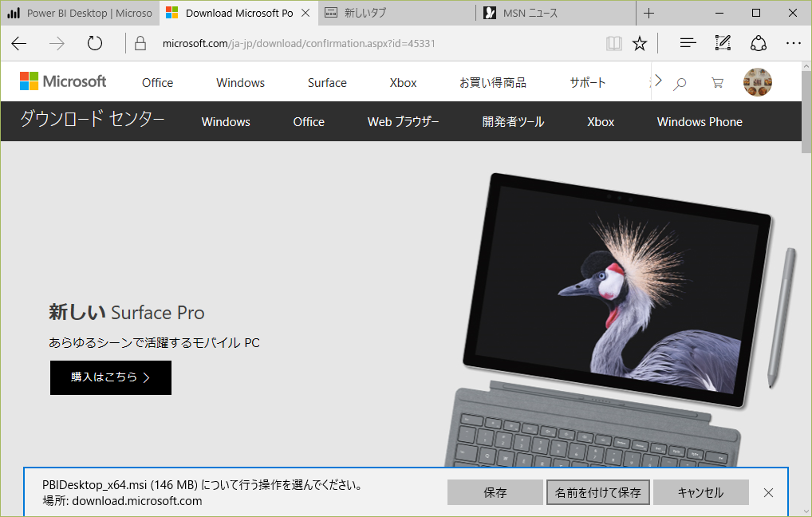
Task: Open Surface in top navigation
Action: (327, 83)
